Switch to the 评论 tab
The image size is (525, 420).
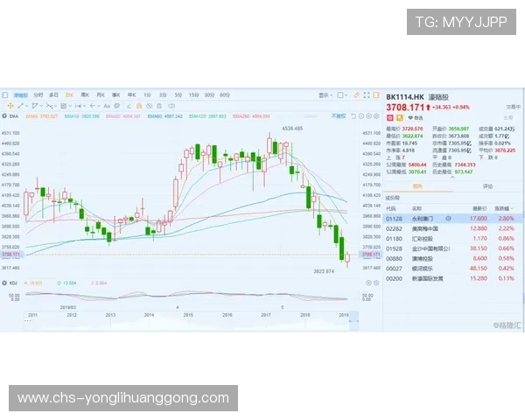pyautogui.click(x=487, y=186)
